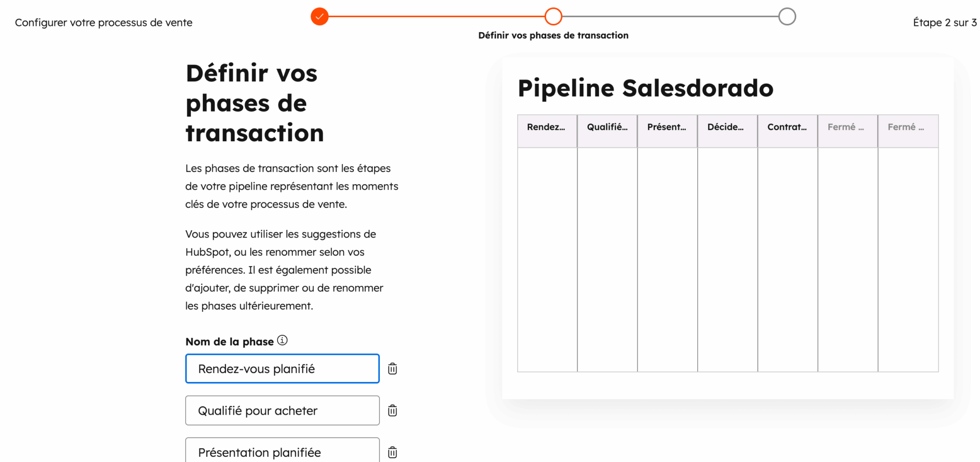Image resolution: width=980 pixels, height=462 pixels.
Task: Show info tooltip for Nom de la phase
Action: pos(282,340)
